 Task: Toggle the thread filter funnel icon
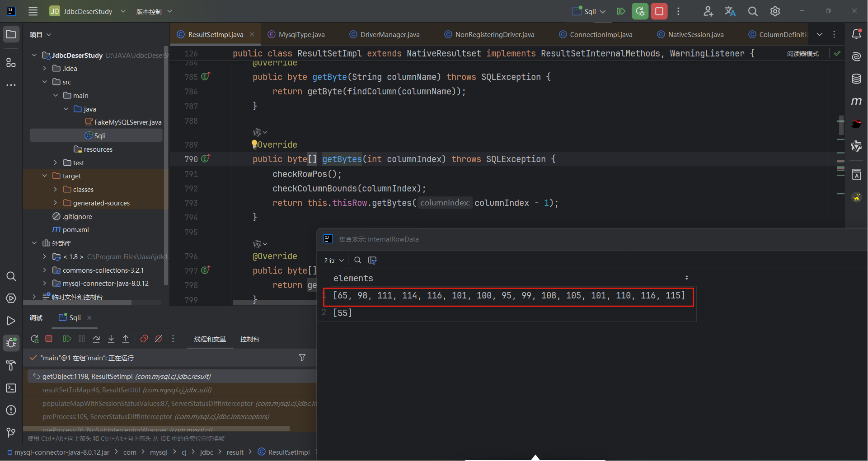[x=302, y=358]
